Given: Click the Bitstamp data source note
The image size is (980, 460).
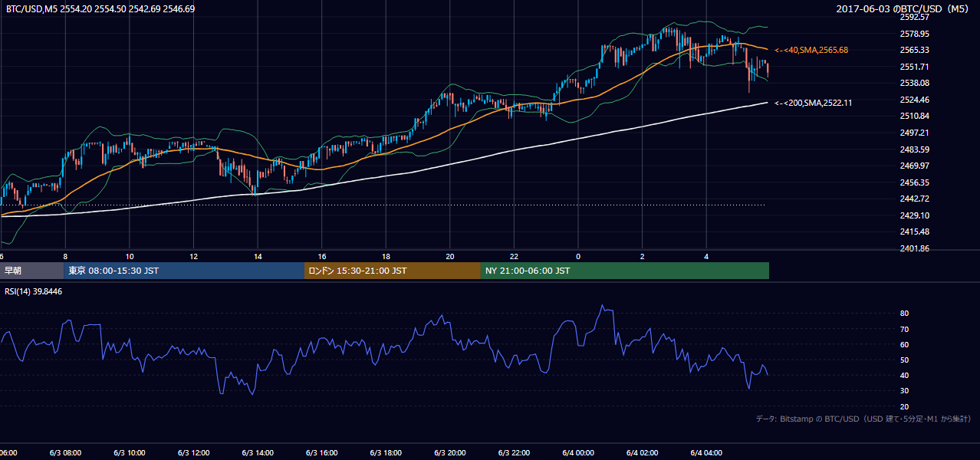Looking at the screenshot, I should 863,419.
